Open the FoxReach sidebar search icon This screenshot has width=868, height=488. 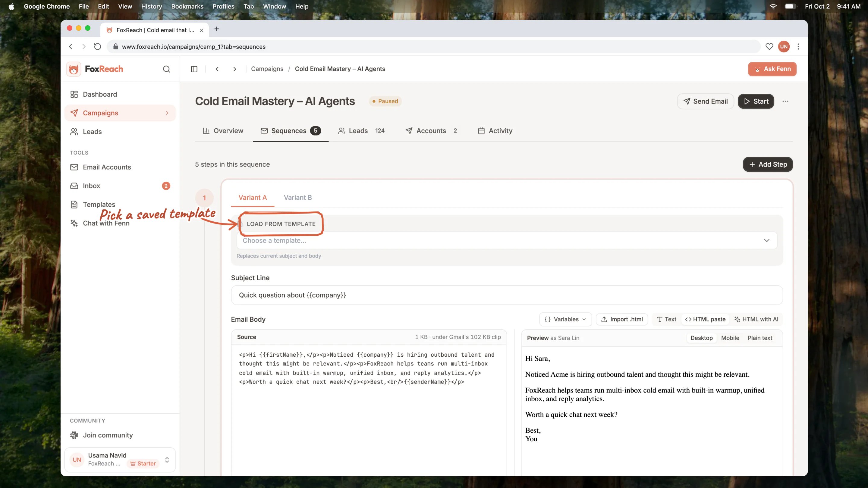click(x=166, y=69)
